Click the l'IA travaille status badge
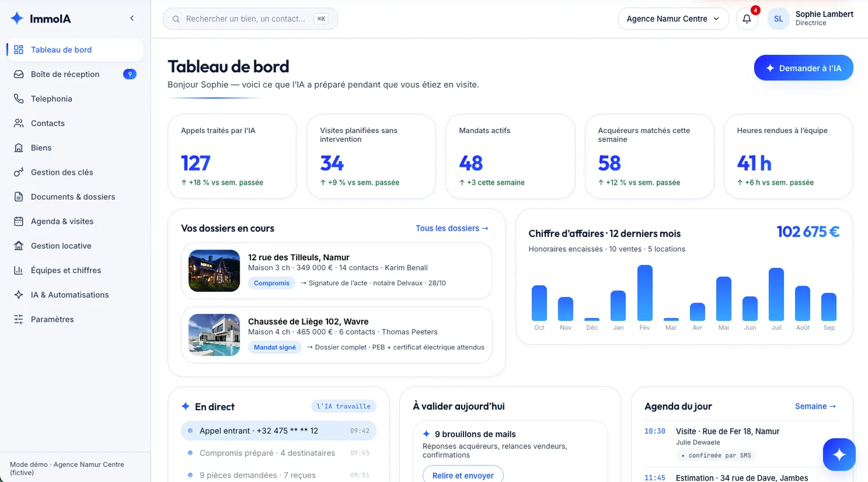Image resolution: width=868 pixels, height=482 pixels. (344, 406)
